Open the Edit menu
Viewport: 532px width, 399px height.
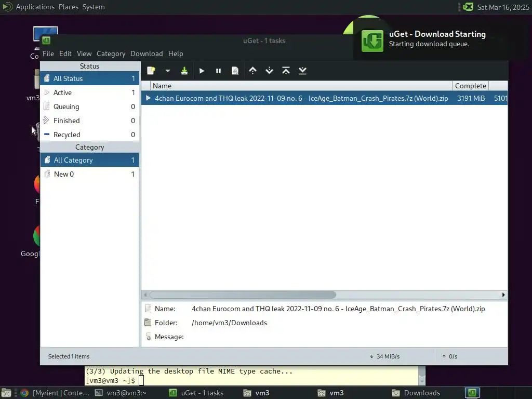pos(65,54)
